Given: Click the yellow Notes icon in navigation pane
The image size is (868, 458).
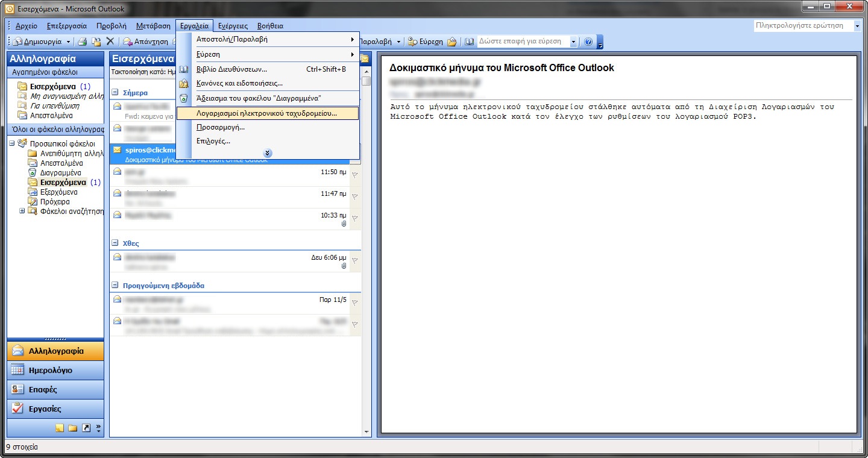Looking at the screenshot, I should (59, 428).
